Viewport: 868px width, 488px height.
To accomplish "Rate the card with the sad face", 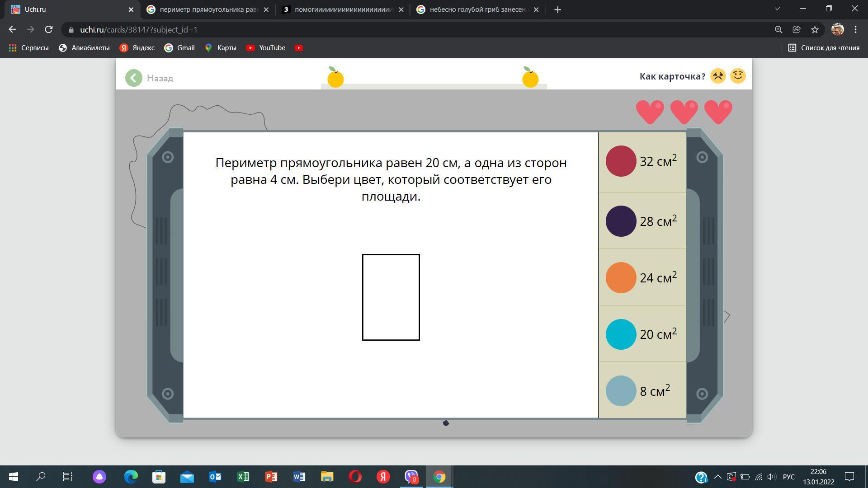I will 718,76.
